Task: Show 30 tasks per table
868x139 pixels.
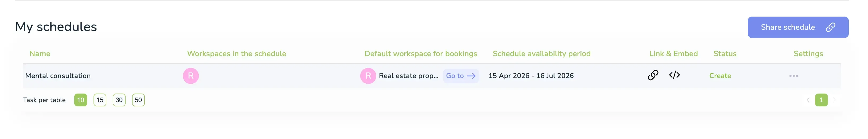Action: pos(119,100)
